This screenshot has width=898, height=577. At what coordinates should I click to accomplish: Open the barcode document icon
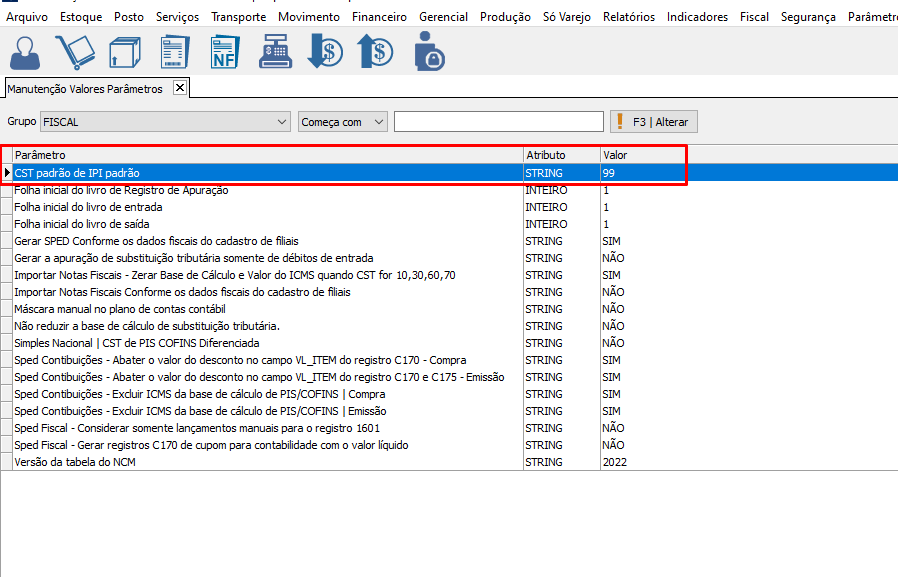[x=175, y=51]
